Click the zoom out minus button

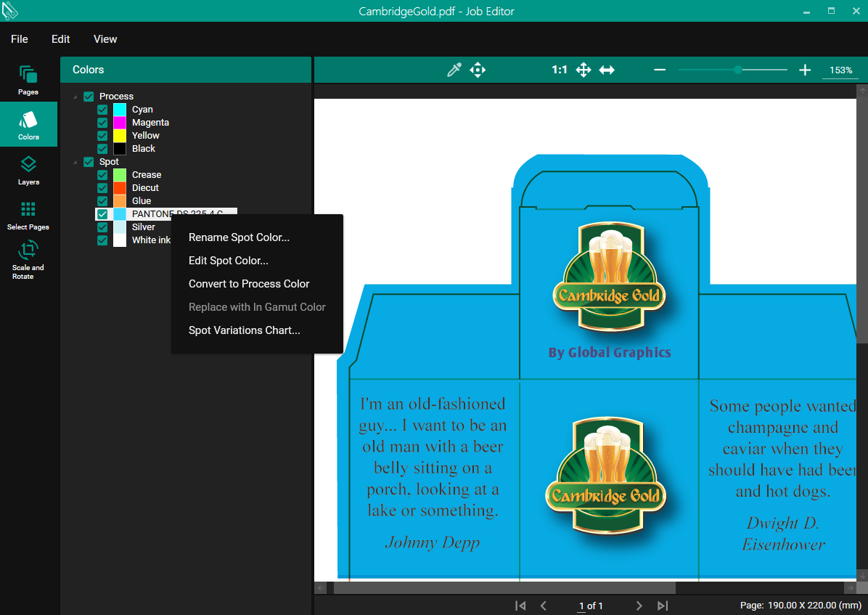click(x=660, y=70)
